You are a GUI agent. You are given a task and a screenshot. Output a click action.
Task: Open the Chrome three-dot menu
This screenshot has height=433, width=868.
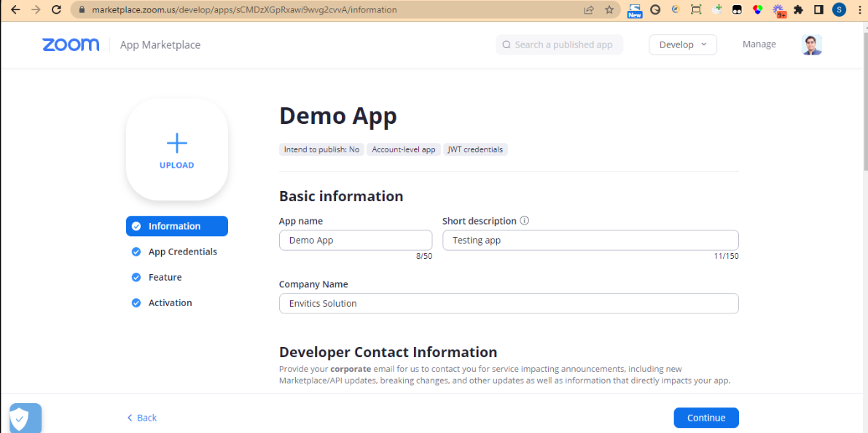point(858,10)
